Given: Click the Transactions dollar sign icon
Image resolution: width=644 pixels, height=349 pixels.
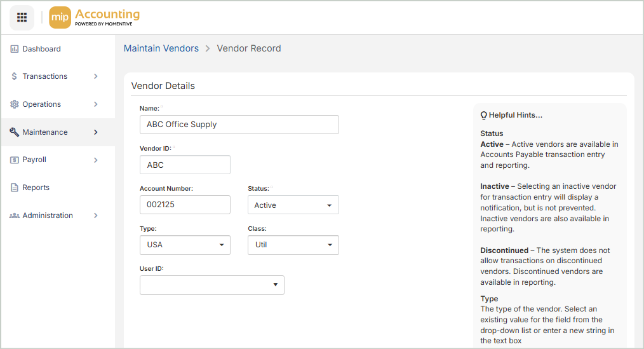Looking at the screenshot, I should 14,76.
